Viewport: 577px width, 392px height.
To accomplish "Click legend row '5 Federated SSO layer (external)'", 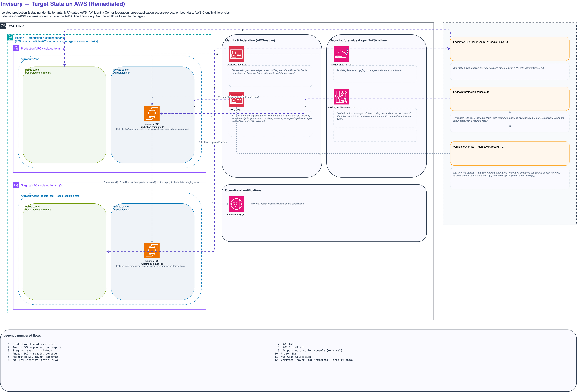I will pyautogui.click(x=34, y=357).
